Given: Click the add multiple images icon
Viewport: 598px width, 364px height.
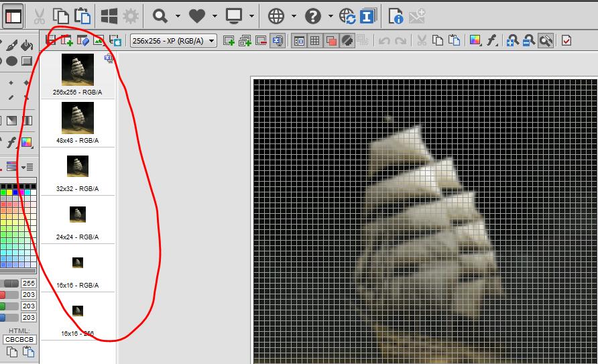Looking at the screenshot, I should 245,40.
